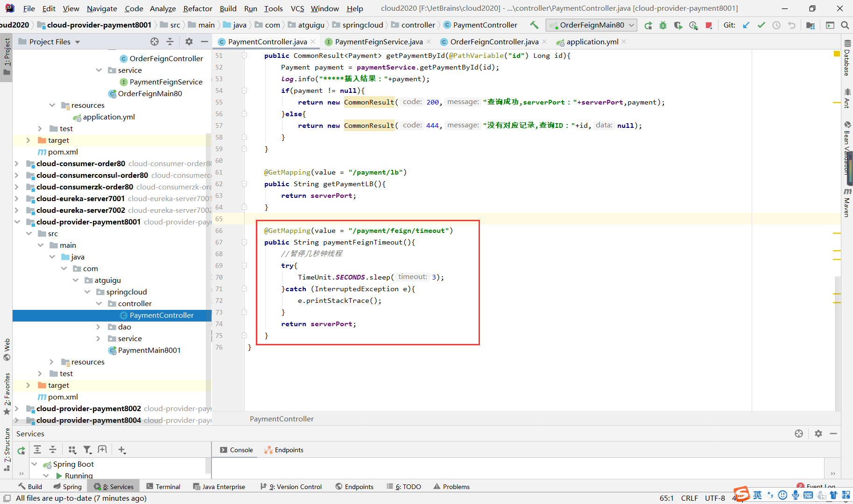Click the Sogou input method icon in tray

coord(741,494)
